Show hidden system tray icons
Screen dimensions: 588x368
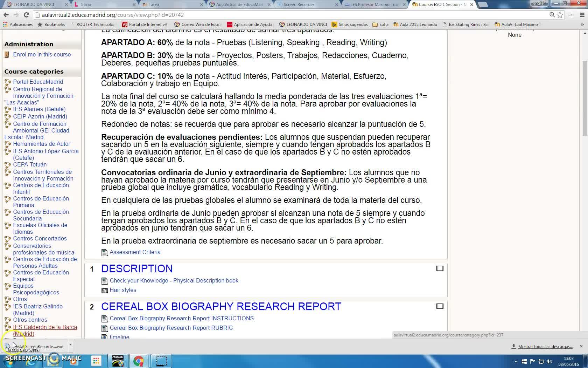click(515, 361)
